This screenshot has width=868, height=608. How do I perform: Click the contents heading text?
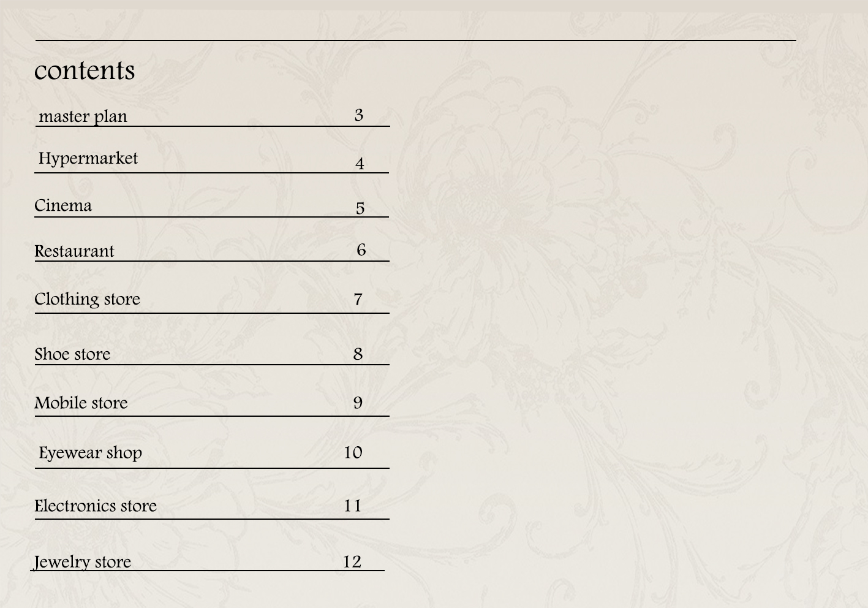coord(85,70)
